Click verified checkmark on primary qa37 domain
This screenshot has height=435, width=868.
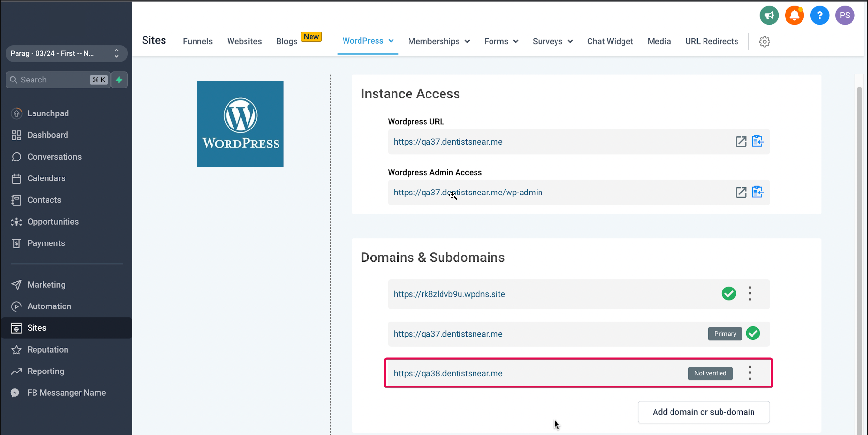(x=753, y=333)
